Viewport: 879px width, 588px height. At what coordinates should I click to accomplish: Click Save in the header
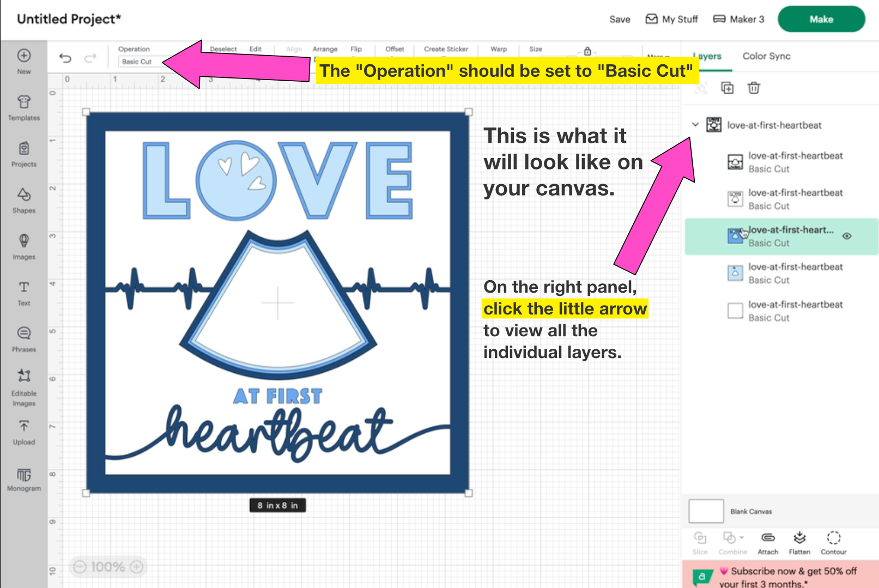pyautogui.click(x=620, y=19)
